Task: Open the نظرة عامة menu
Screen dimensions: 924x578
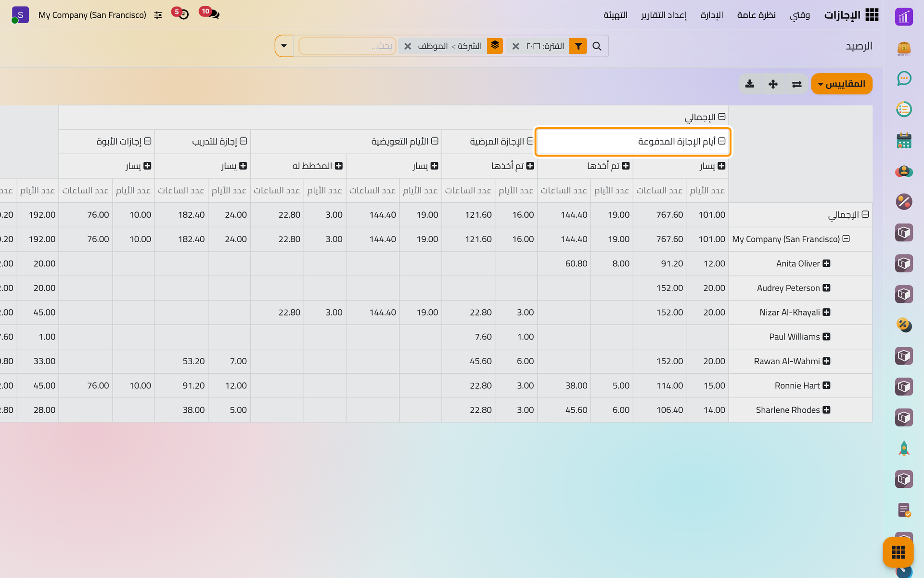Action: (756, 15)
